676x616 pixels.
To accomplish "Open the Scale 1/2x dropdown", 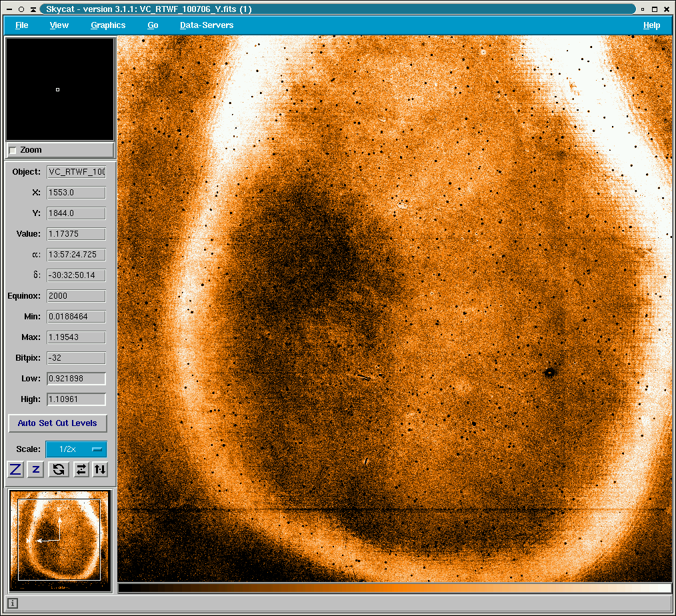I will coord(75,449).
